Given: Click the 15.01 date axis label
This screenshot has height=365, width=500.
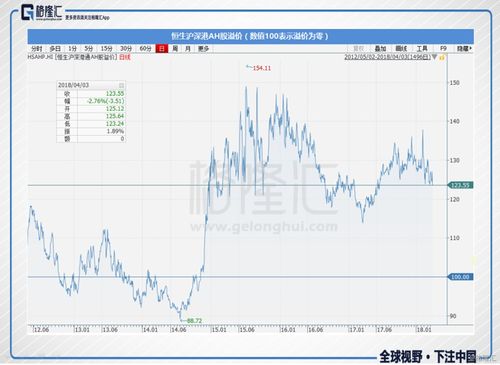Looking at the screenshot, I should 219,330.
